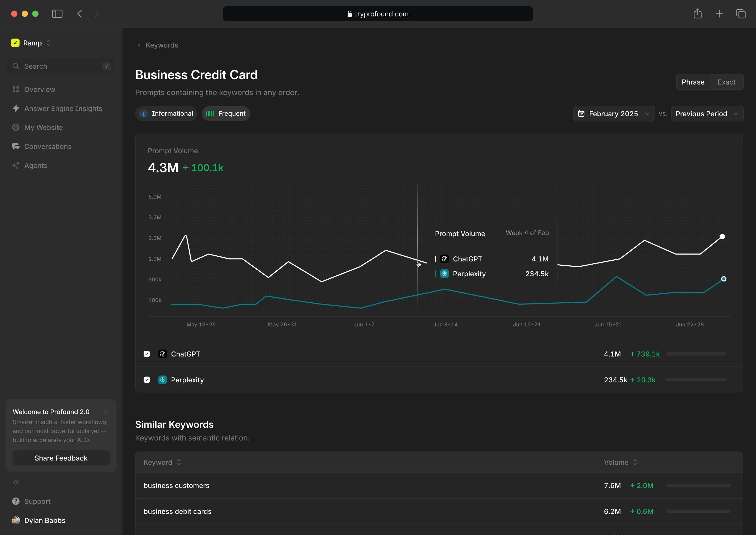
Task: Switch keyword matching to Exact
Action: 726,82
